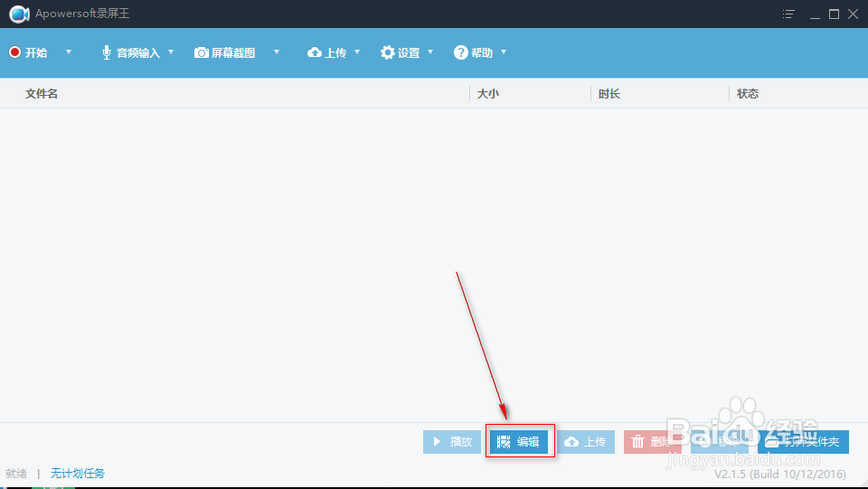
Task: Expand the audio input dropdown arrow
Action: coord(171,52)
